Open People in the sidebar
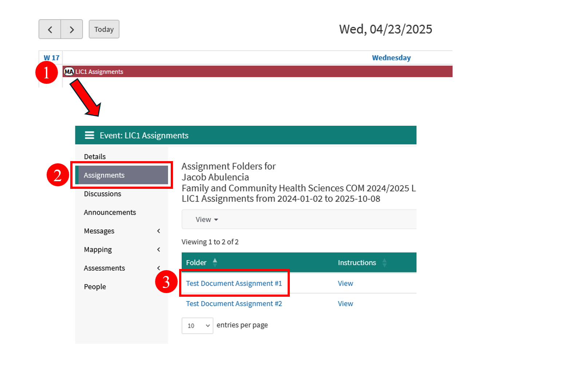Viewport: 588px width, 366px height. click(95, 287)
